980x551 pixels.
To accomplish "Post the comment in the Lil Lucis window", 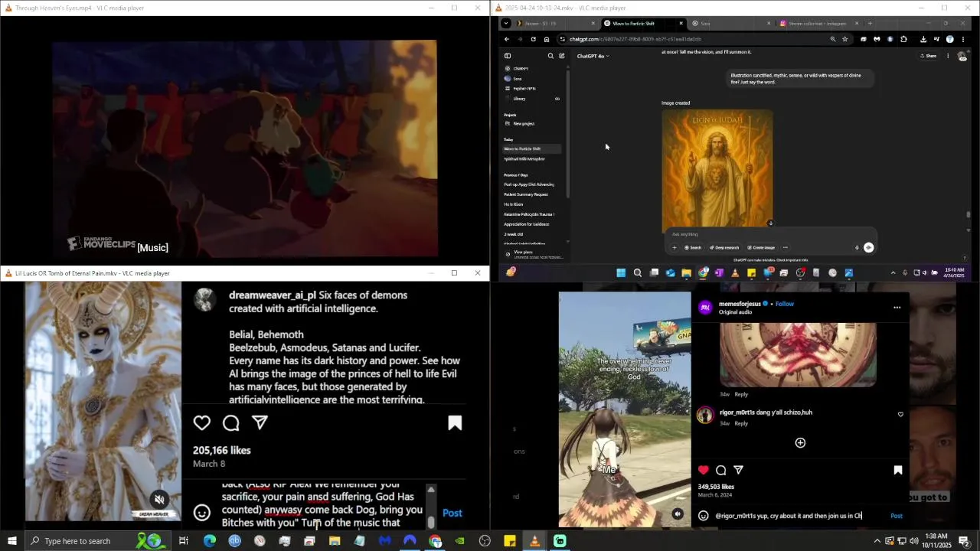I will pos(452,513).
